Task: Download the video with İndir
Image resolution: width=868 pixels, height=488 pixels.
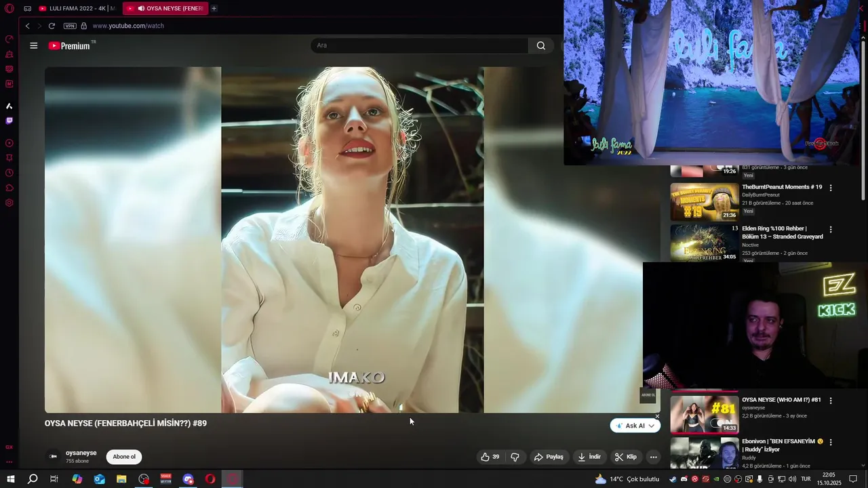Action: (x=589, y=457)
